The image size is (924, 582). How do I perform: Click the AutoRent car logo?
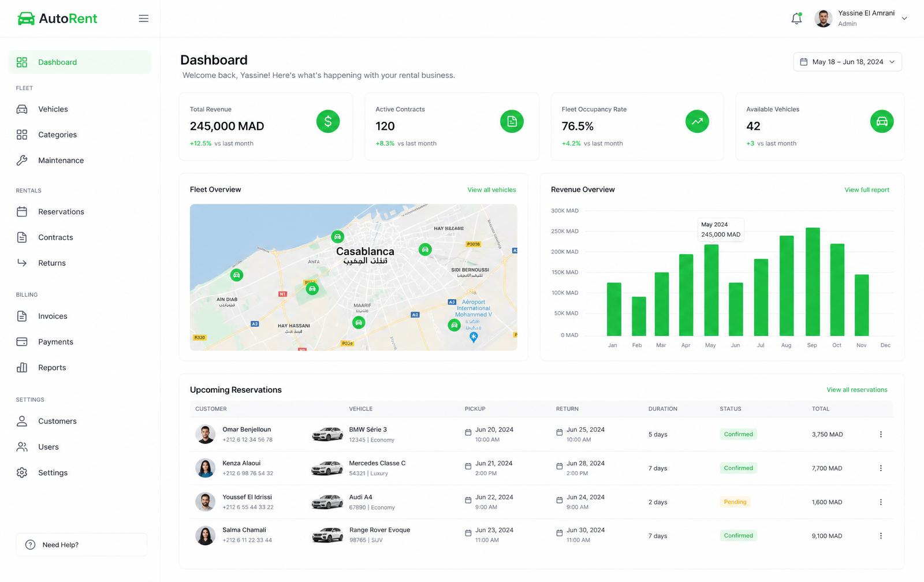point(26,18)
